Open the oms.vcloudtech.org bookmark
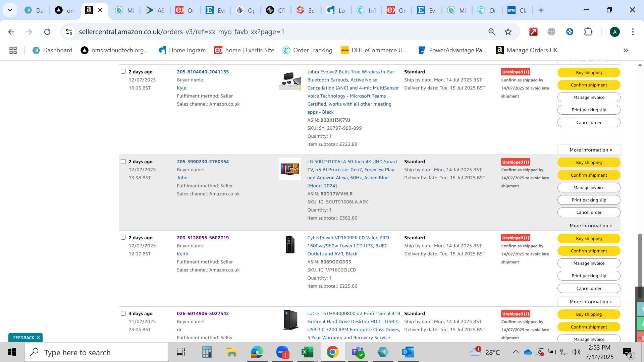Image resolution: width=644 pixels, height=362 pixels. click(x=114, y=50)
